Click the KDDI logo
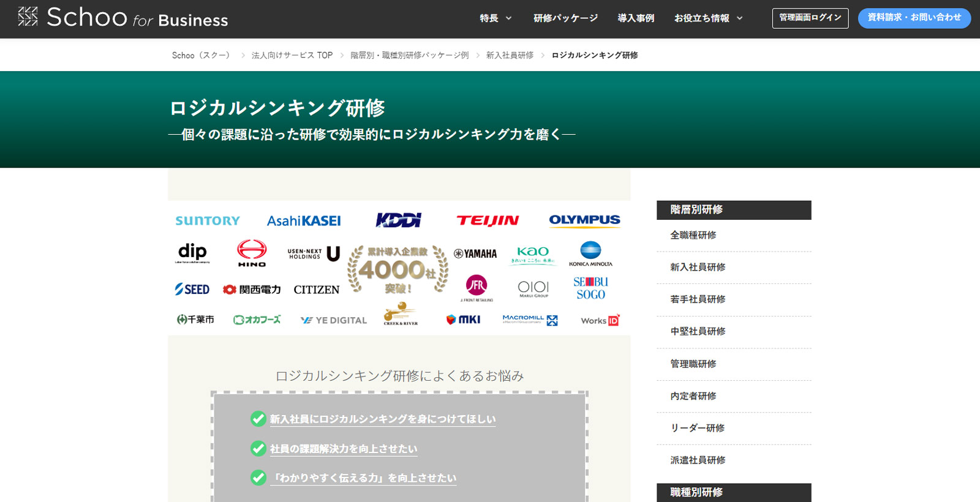980x502 pixels. tap(399, 220)
